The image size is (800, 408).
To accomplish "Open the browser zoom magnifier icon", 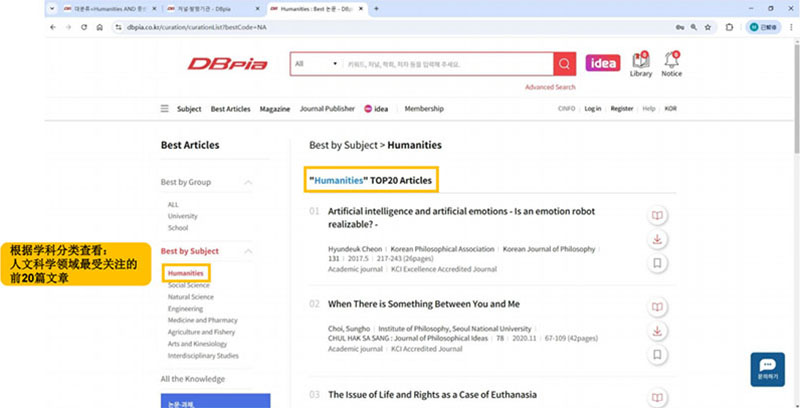I will coord(694,28).
